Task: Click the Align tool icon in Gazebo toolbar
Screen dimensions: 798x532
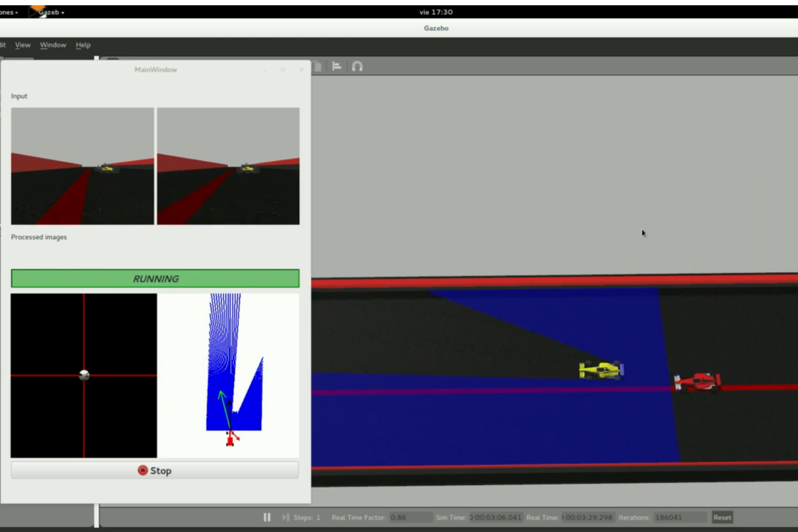Action: (x=337, y=66)
